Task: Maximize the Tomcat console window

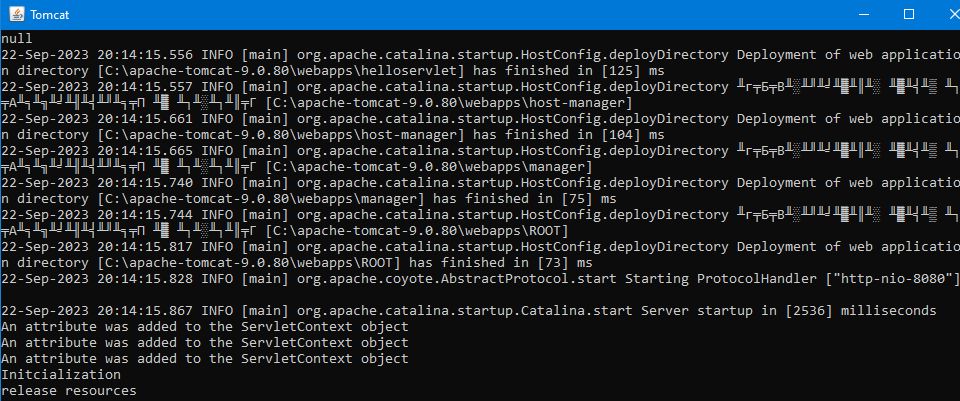Action: (909, 14)
